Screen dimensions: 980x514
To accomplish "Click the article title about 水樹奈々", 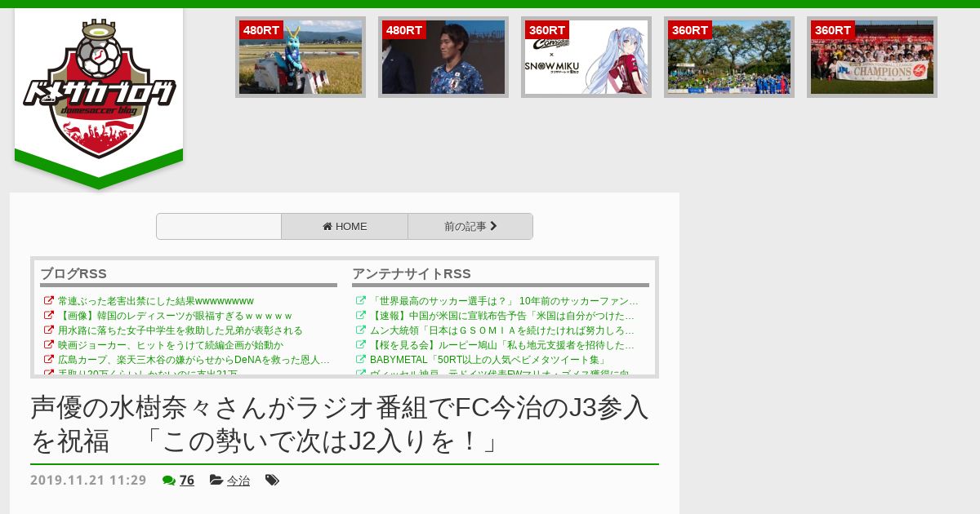I will click(340, 424).
